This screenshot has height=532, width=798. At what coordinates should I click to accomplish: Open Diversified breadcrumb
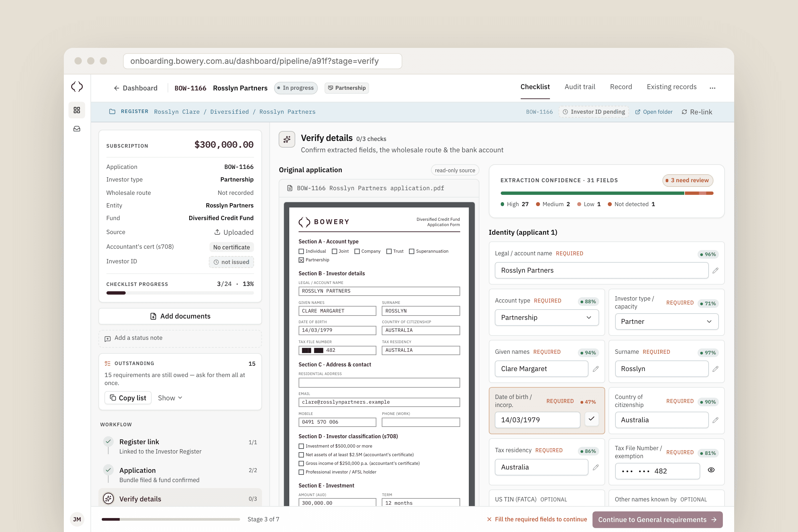229,112
